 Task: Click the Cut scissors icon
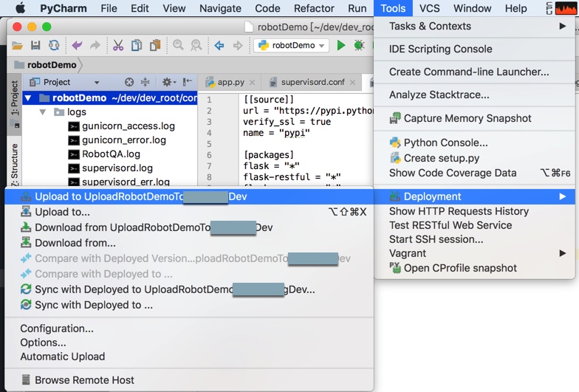tap(118, 46)
